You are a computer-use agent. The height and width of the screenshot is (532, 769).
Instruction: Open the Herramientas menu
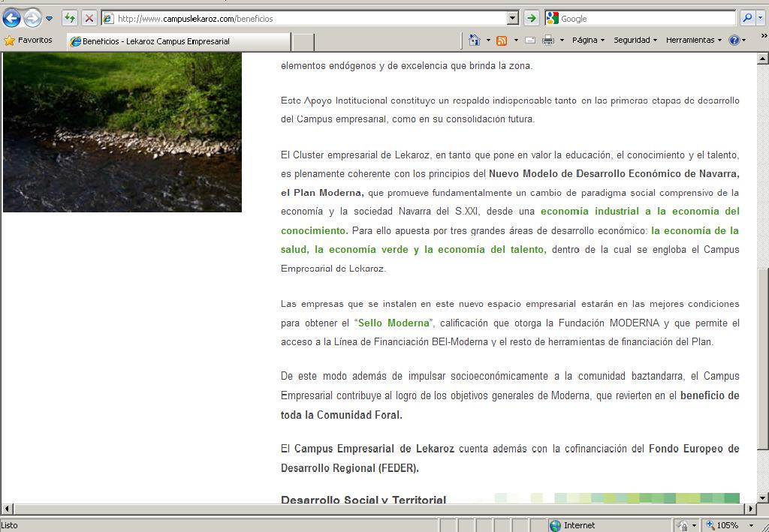[x=693, y=41]
